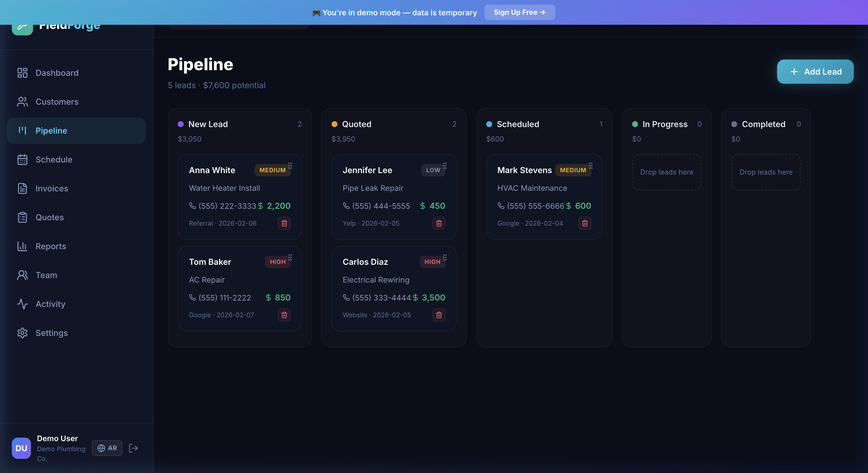Grab the drag handle on Anna White's card

[291, 166]
